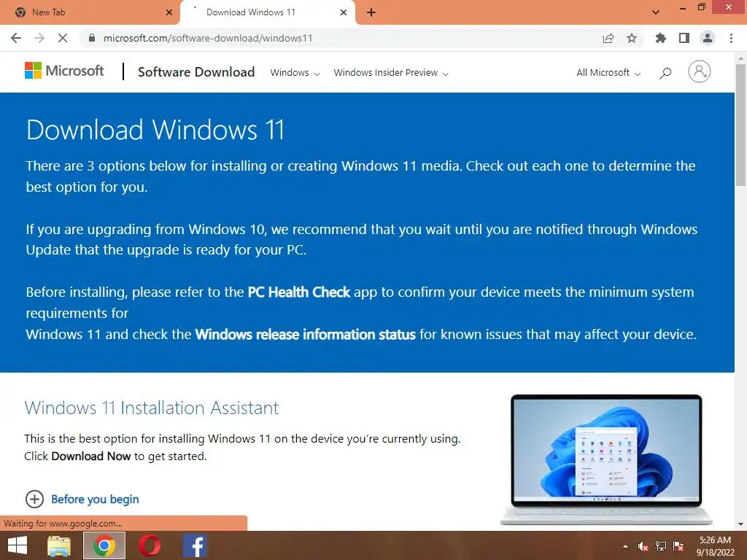The height and width of the screenshot is (560, 747).
Task: Click the Microsoft logo
Action: pos(64,71)
